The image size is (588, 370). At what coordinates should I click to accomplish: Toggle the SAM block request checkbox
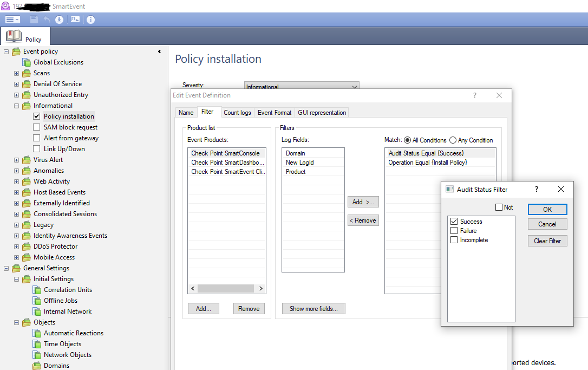tap(37, 127)
